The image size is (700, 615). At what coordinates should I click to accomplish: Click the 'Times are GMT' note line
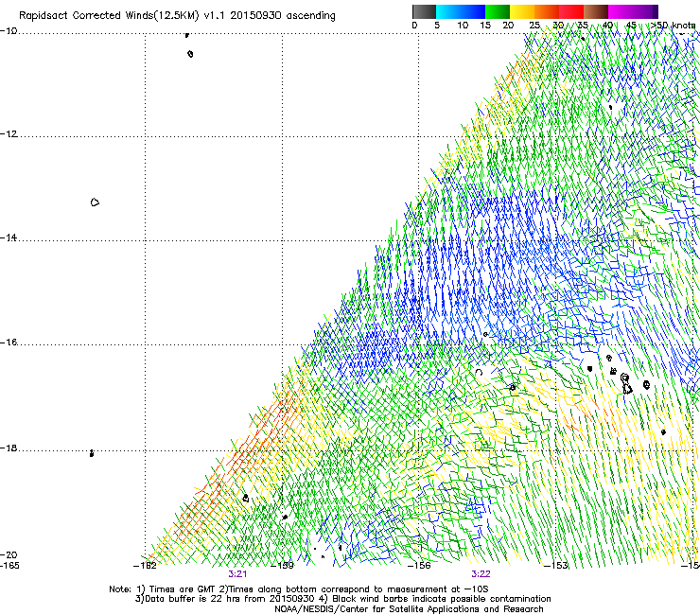point(299,589)
